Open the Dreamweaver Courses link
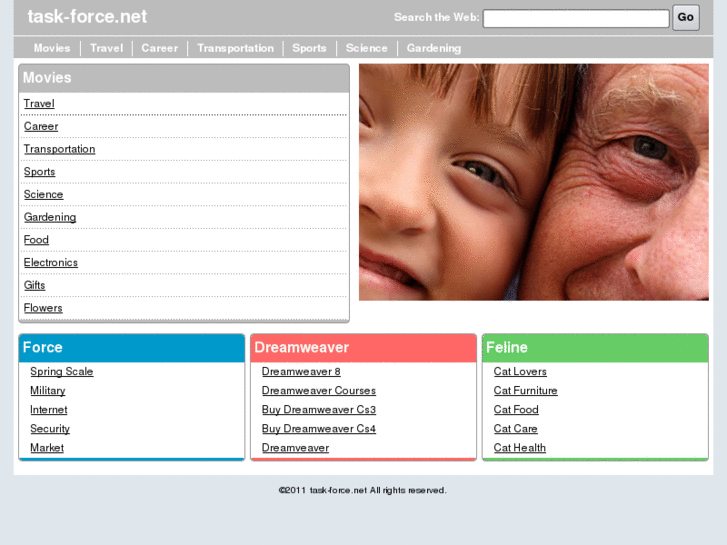The image size is (727, 545). point(319,391)
